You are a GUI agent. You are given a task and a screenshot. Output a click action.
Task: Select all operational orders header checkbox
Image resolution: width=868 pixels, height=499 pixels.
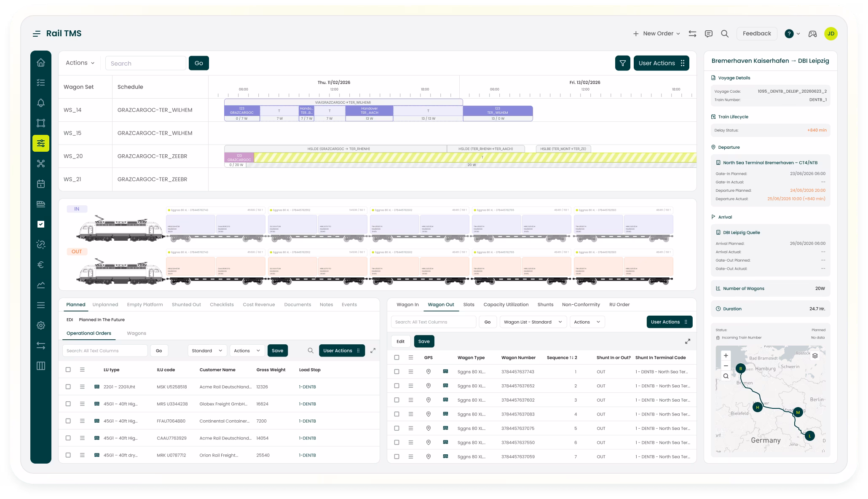point(68,370)
